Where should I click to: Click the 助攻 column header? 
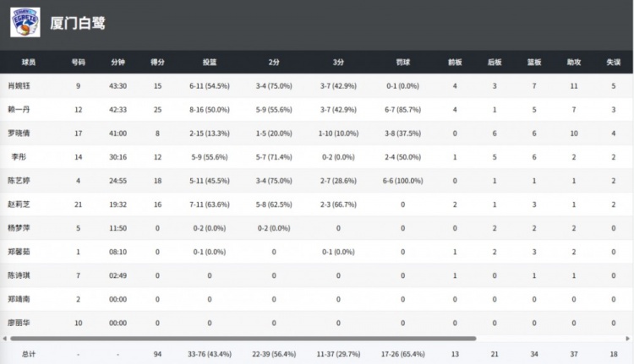574,62
